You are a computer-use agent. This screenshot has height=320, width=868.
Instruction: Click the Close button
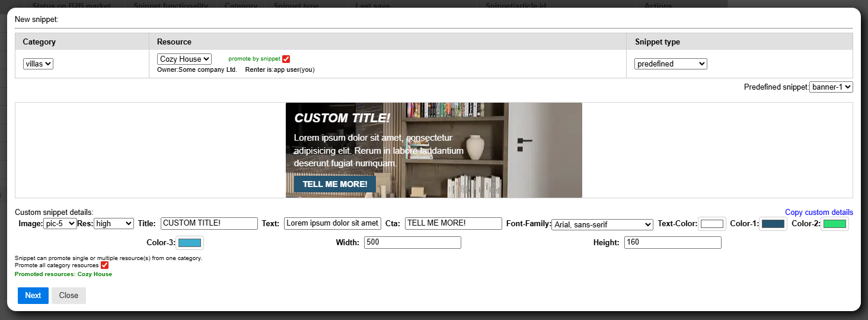click(x=69, y=296)
